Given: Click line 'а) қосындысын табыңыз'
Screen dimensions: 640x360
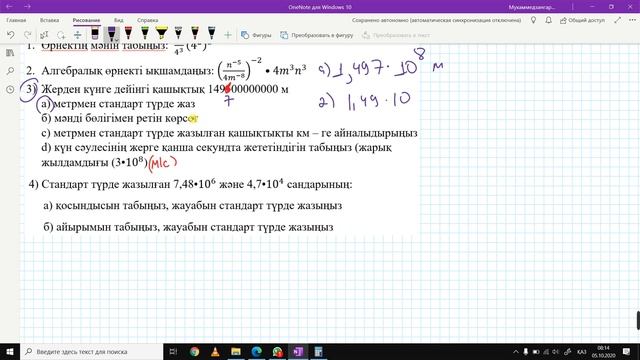Looking at the screenshot, I should point(193,205).
